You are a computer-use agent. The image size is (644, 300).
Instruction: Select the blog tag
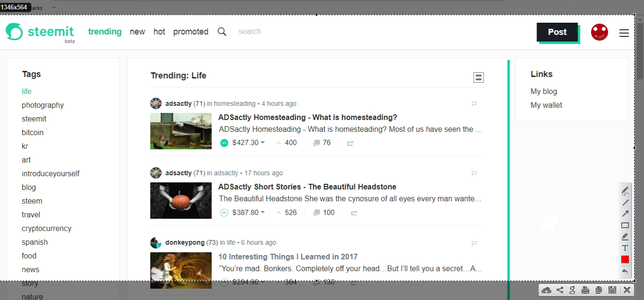(29, 187)
